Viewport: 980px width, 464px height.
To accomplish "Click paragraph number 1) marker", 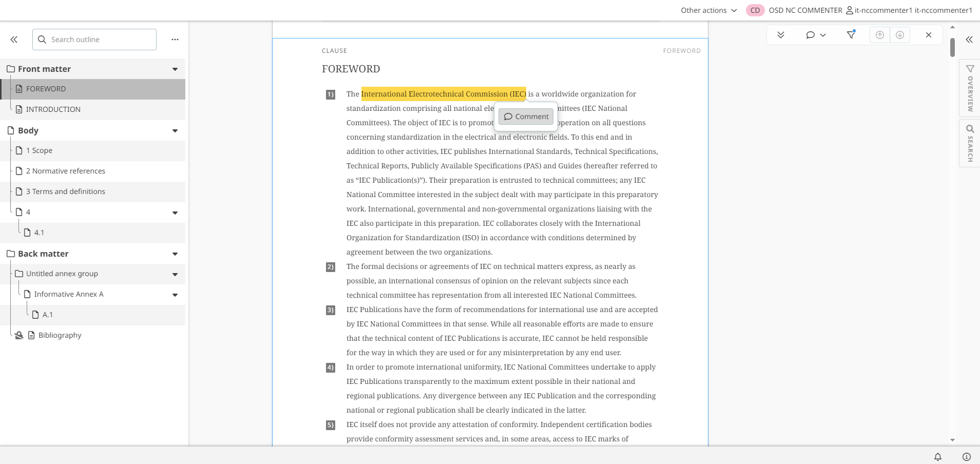I will (x=331, y=94).
